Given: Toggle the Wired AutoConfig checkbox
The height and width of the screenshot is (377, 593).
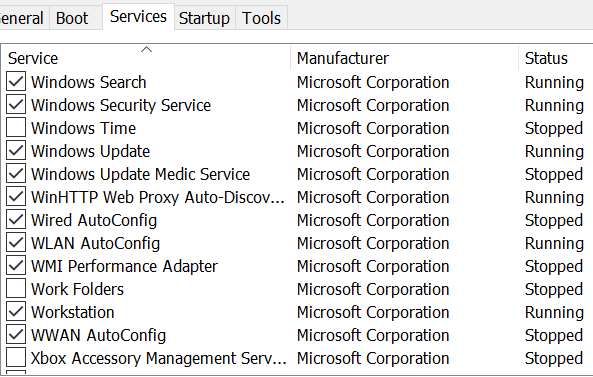Looking at the screenshot, I should coord(16,220).
